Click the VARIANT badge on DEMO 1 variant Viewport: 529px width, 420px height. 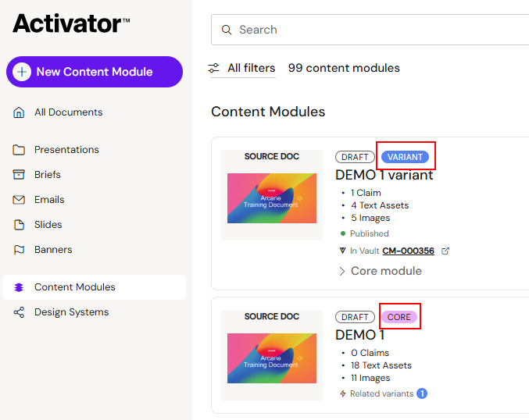(405, 157)
